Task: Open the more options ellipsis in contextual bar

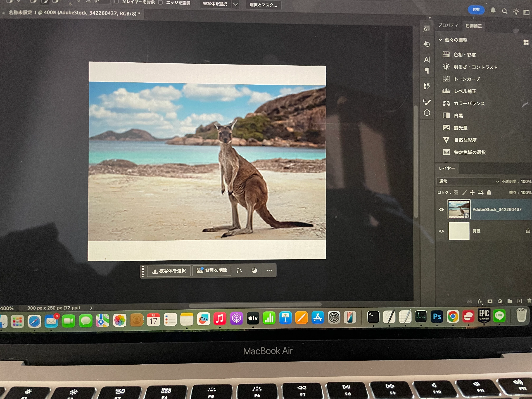Action: point(269,270)
